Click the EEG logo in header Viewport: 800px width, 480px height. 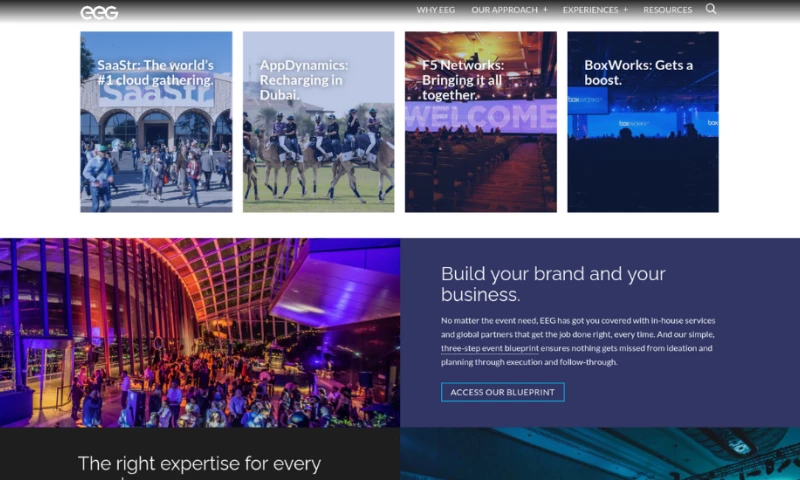click(x=99, y=12)
